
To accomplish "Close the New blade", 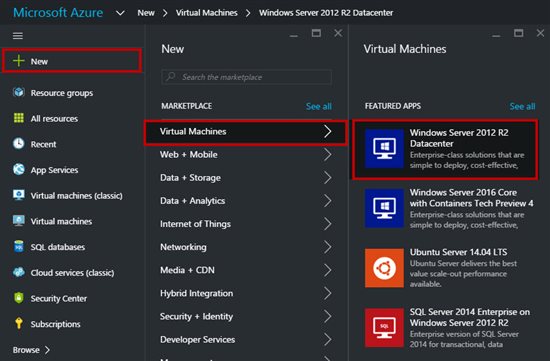I will point(338,33).
